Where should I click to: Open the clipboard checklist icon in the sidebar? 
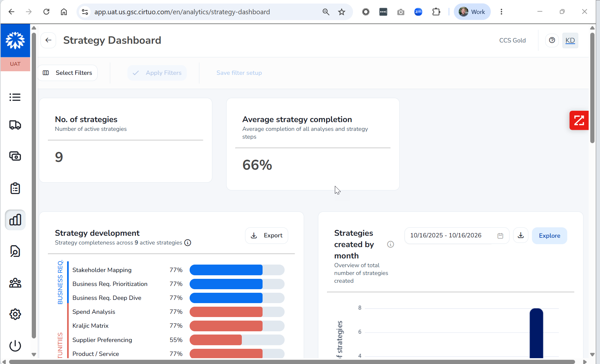coord(15,188)
